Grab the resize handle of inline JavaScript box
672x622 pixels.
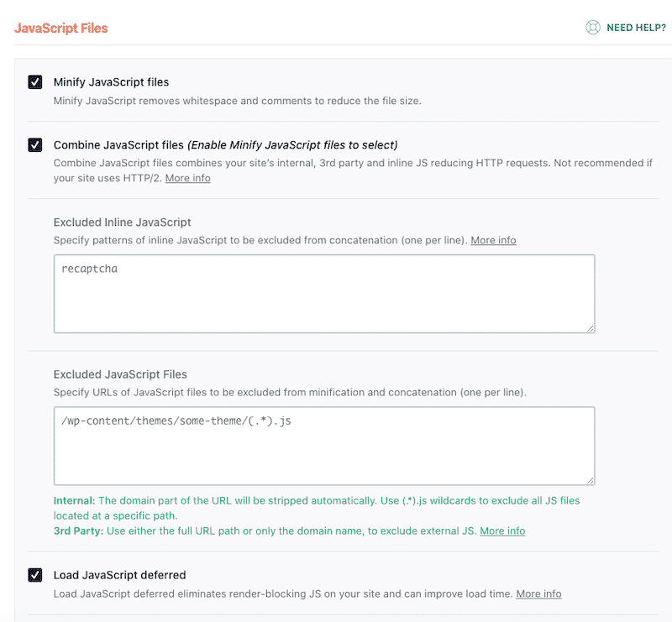[590, 327]
